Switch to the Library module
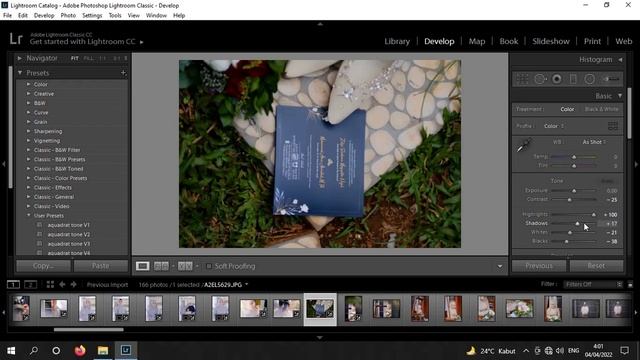This screenshot has width=640, height=360. pyautogui.click(x=397, y=41)
